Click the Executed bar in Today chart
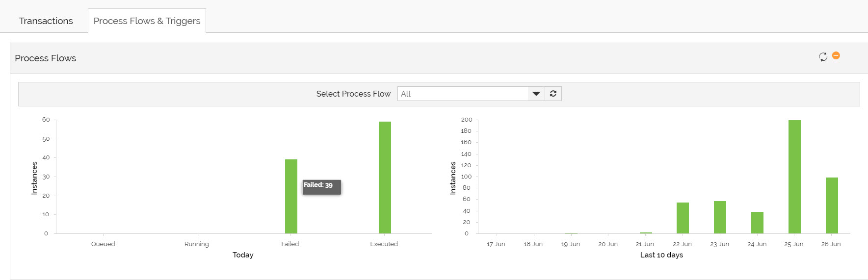This screenshot has width=868, height=280. tap(385, 178)
